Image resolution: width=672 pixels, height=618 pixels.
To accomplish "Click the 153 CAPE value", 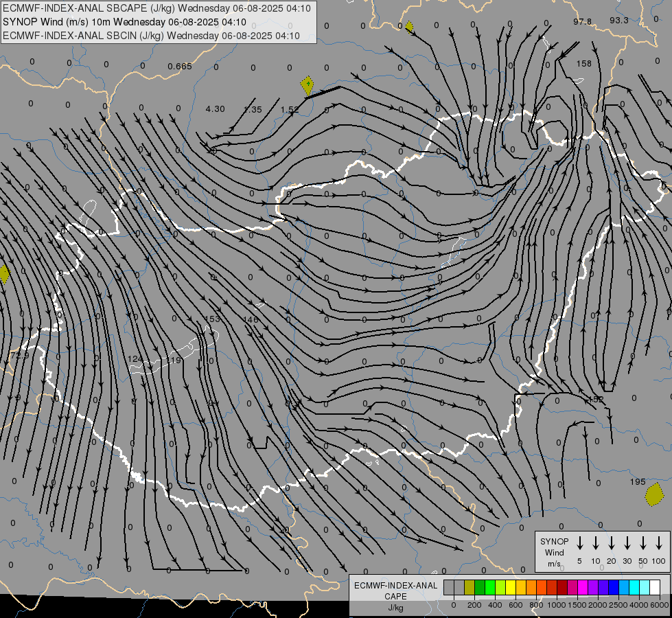I will click(213, 319).
